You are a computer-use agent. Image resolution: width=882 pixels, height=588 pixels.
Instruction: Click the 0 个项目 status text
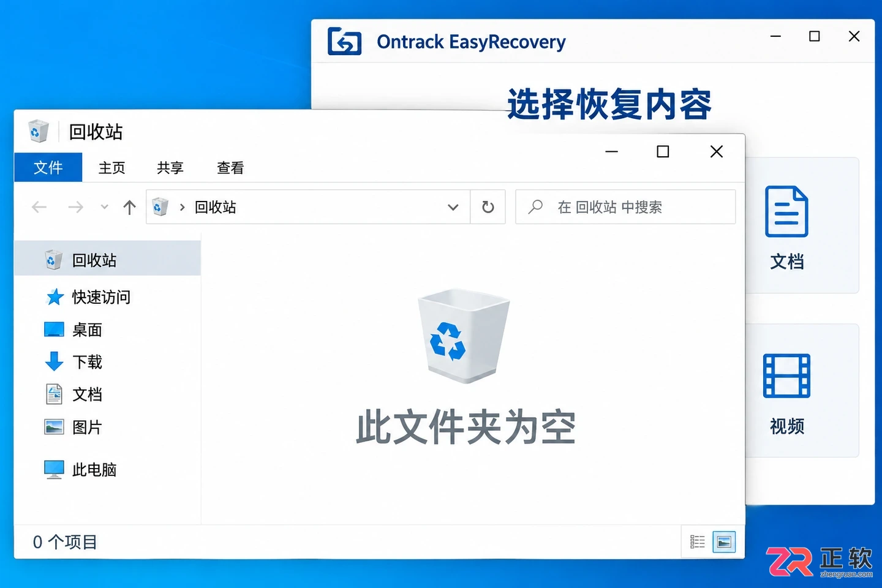(65, 542)
